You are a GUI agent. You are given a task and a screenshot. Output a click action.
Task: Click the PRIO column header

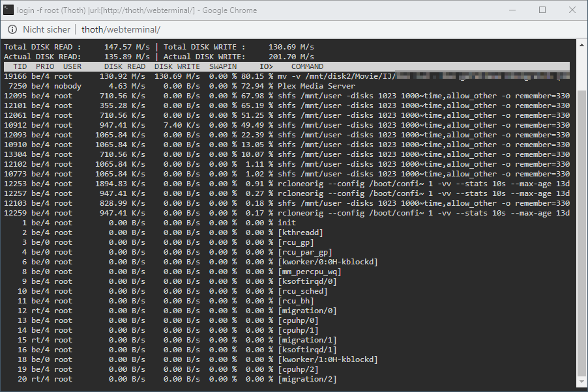point(45,66)
